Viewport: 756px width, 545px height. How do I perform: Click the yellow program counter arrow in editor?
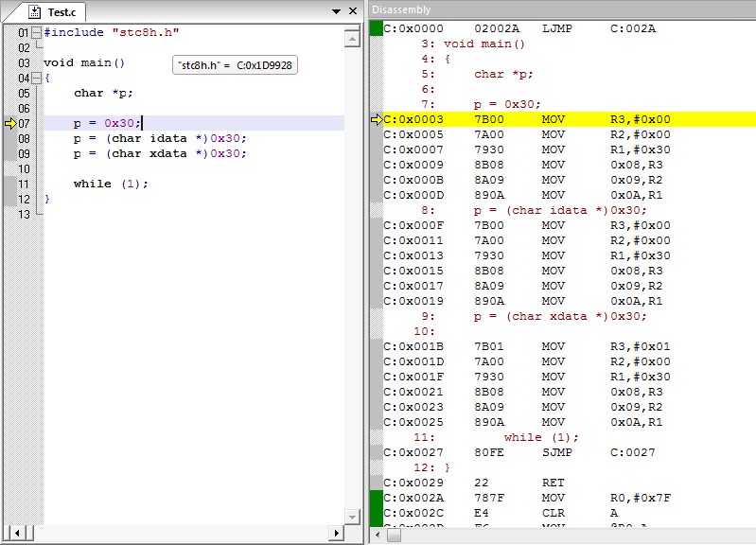click(10, 123)
